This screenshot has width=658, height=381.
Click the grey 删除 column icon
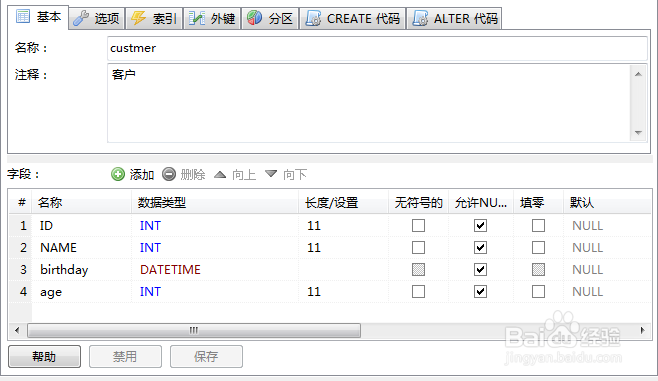(169, 174)
